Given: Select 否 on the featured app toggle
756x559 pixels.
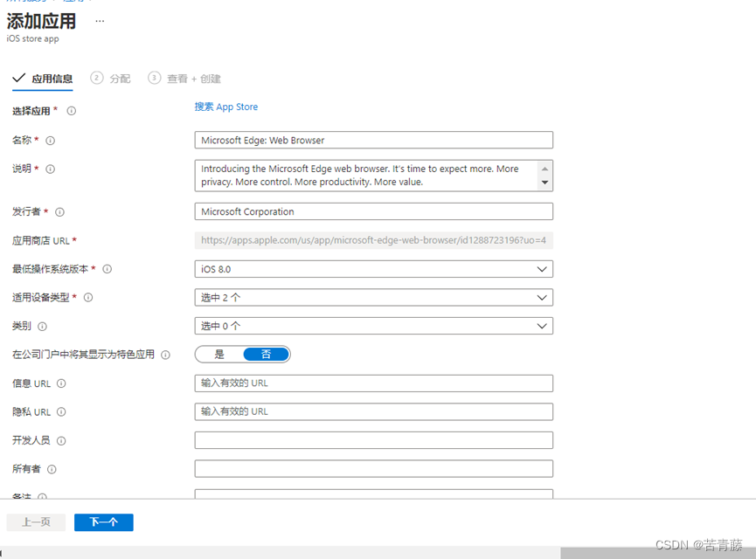Looking at the screenshot, I should point(266,354).
